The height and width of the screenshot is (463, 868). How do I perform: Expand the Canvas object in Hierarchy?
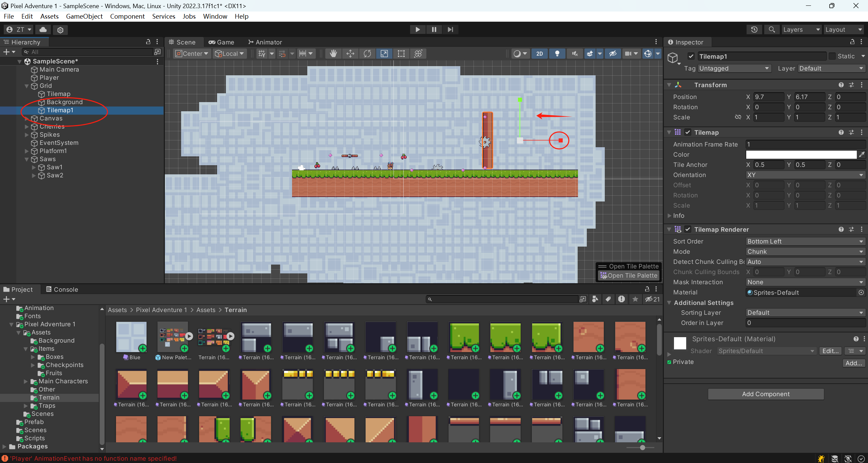point(26,118)
